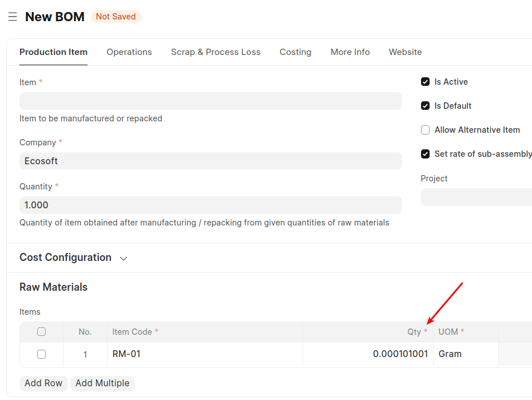Switch to the Operations tab

click(x=129, y=52)
